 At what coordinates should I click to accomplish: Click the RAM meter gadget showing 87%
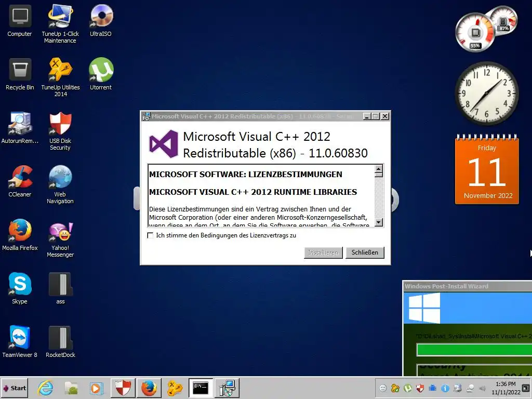[x=504, y=20]
